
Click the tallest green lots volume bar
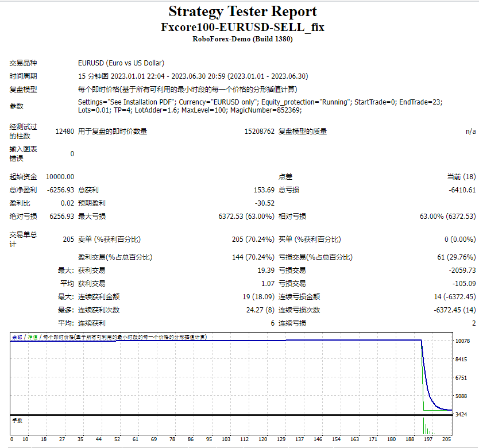424,426
